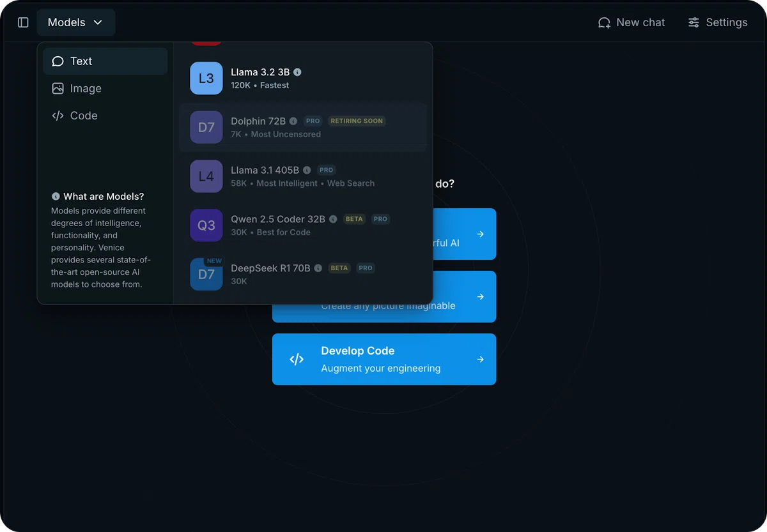Click the DeepSeek R1 70B info icon
767x532 pixels.
(318, 268)
